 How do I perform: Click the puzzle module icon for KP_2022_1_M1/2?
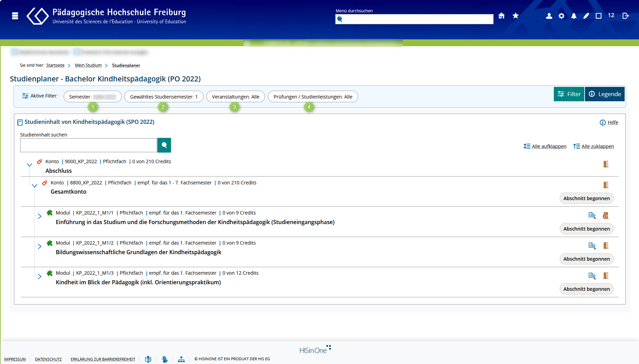click(50, 243)
